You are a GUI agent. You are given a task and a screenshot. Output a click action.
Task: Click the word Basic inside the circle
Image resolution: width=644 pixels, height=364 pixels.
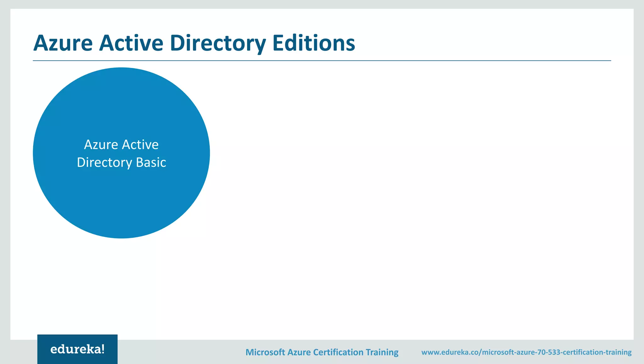(x=151, y=163)
